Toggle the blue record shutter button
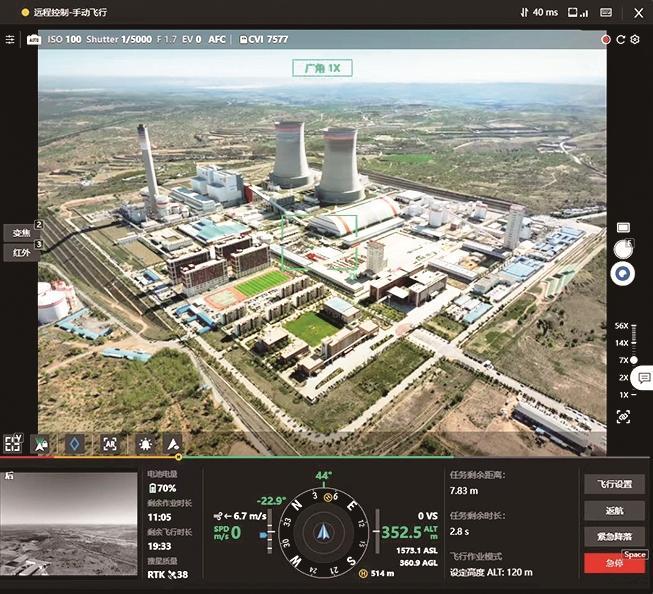 click(623, 273)
